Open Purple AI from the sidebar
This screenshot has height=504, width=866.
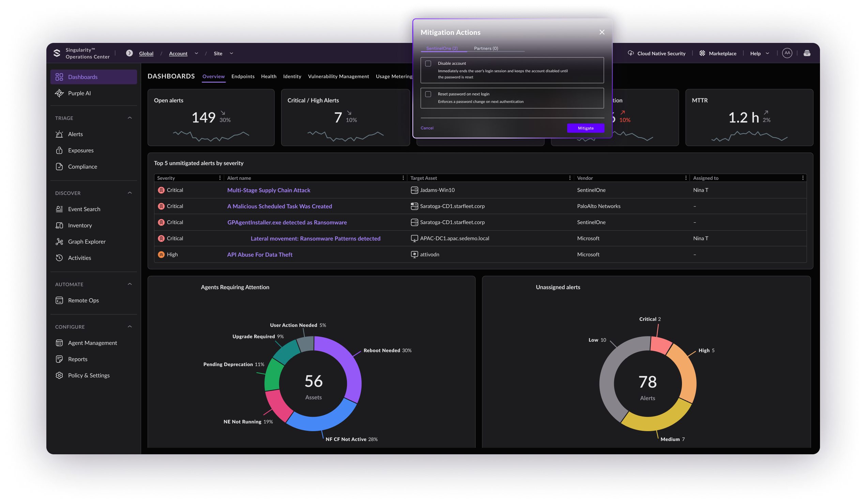tap(79, 93)
